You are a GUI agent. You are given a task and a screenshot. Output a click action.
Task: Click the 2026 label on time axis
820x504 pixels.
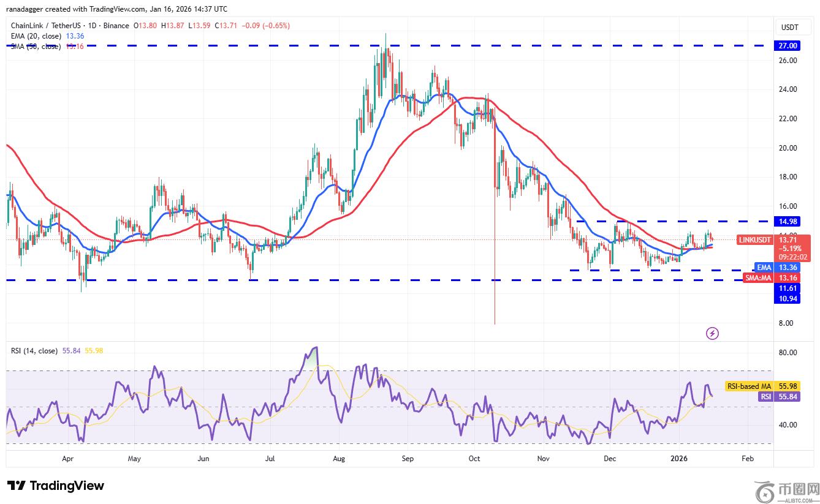[679, 458]
